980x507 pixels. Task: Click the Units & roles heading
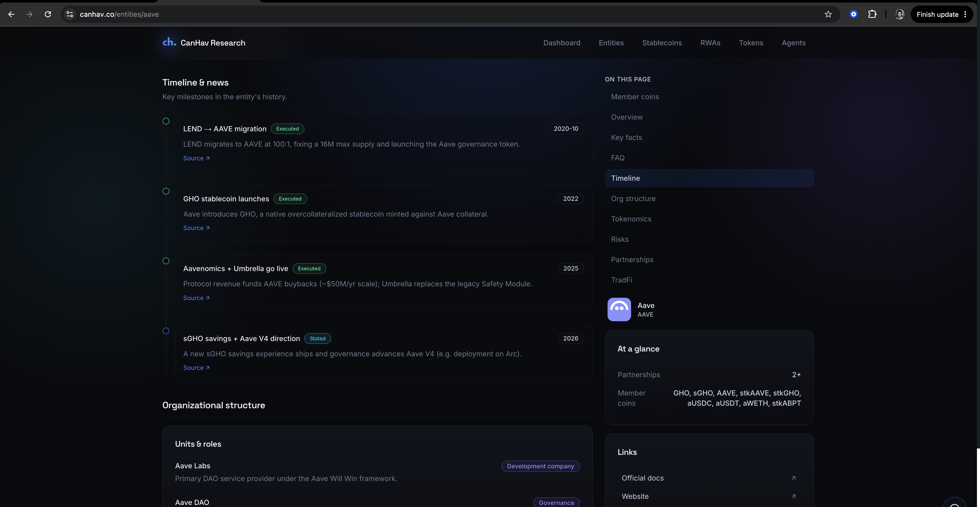198,444
